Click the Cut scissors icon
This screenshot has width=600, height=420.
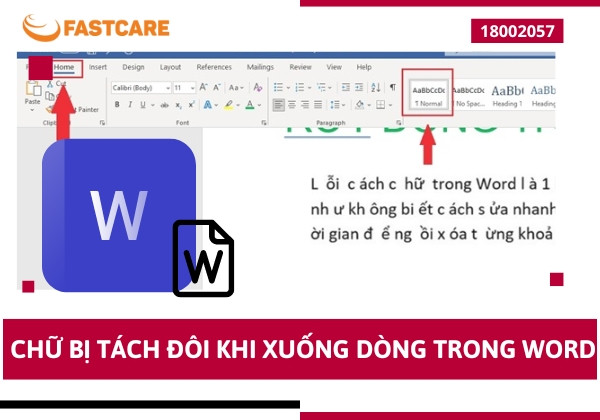50,84
